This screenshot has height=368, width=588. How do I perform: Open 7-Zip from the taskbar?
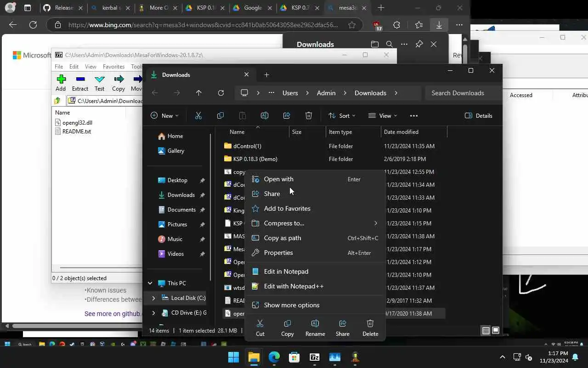click(315, 357)
